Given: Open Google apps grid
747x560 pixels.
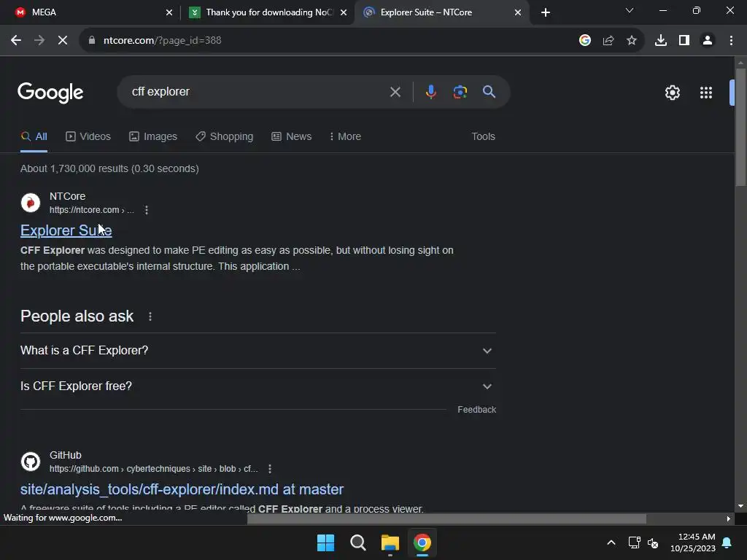Looking at the screenshot, I should pyautogui.click(x=706, y=93).
